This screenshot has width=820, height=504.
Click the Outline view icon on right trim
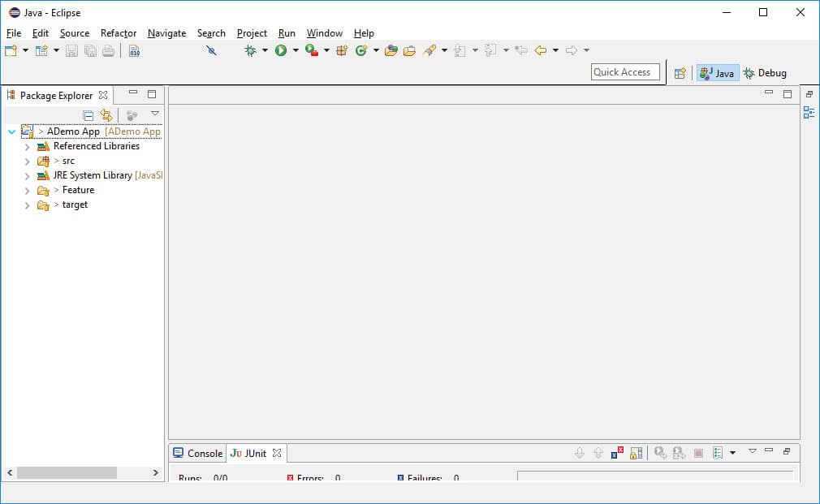(809, 113)
